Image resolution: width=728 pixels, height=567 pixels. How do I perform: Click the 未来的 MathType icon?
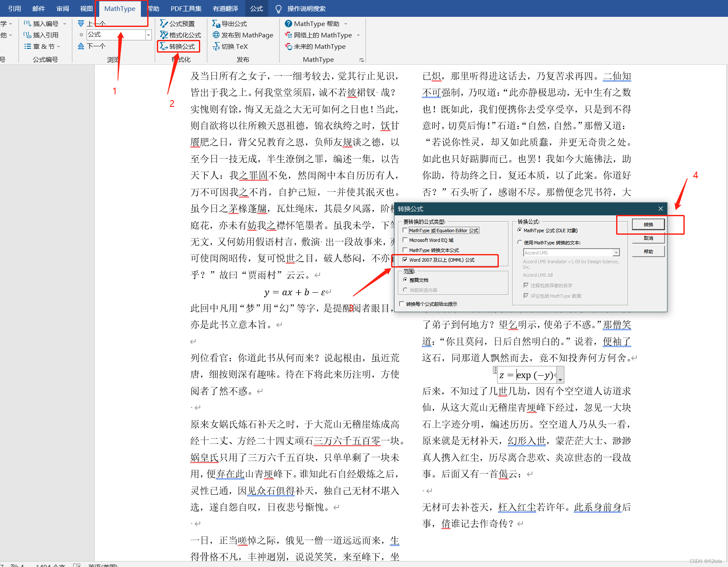(289, 46)
